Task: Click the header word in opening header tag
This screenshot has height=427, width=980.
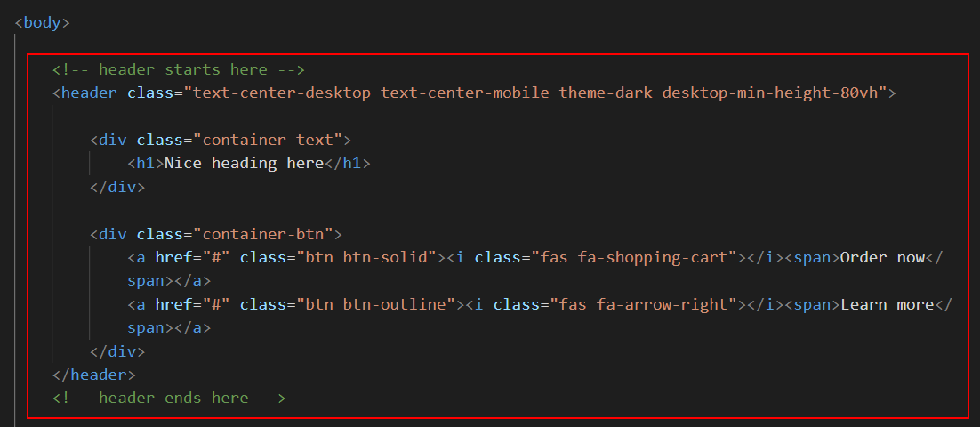Action: pyautogui.click(x=90, y=93)
